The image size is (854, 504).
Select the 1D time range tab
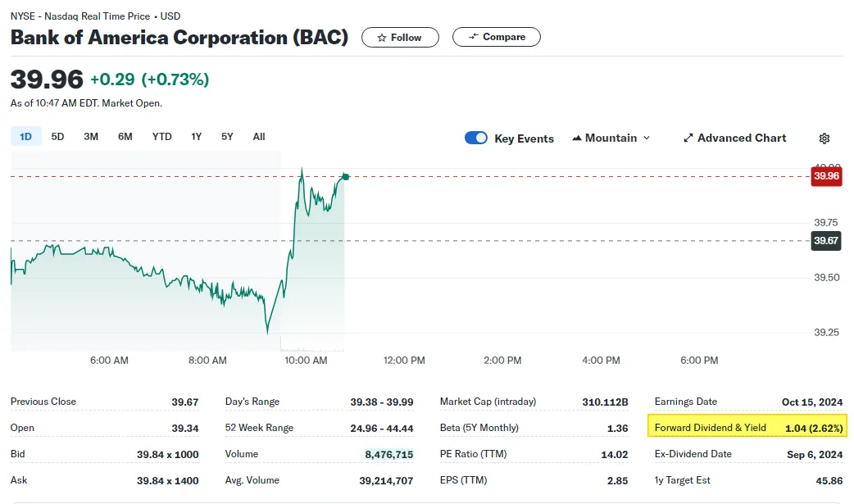(25, 137)
